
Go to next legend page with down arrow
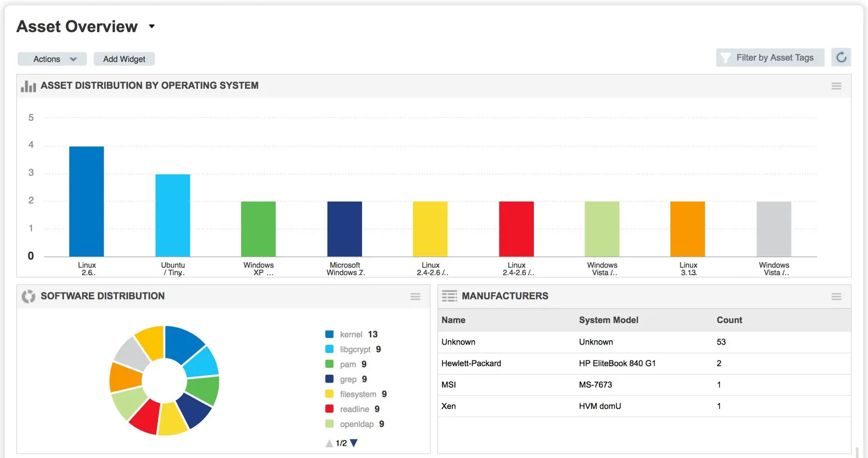[x=354, y=443]
